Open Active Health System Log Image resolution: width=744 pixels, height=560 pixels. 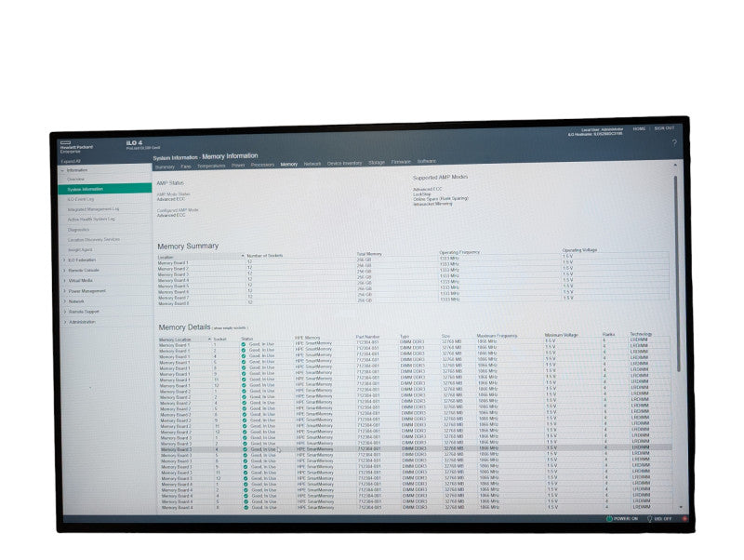91,220
